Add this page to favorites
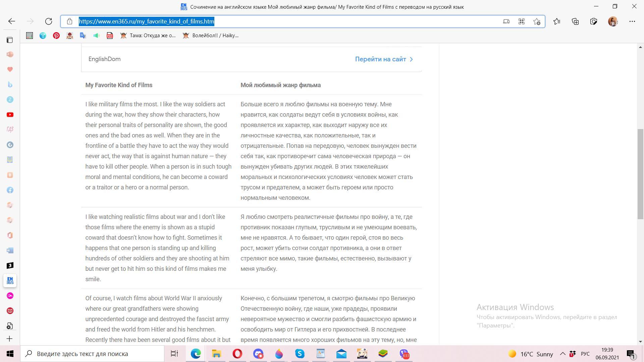644x362 pixels. 537,21
